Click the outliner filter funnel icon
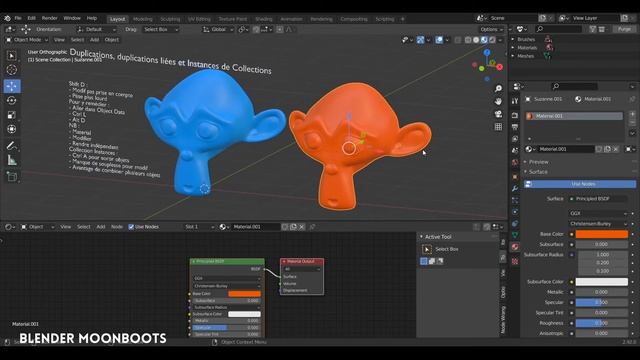Viewport: 640px width, 360px height. click(x=593, y=29)
